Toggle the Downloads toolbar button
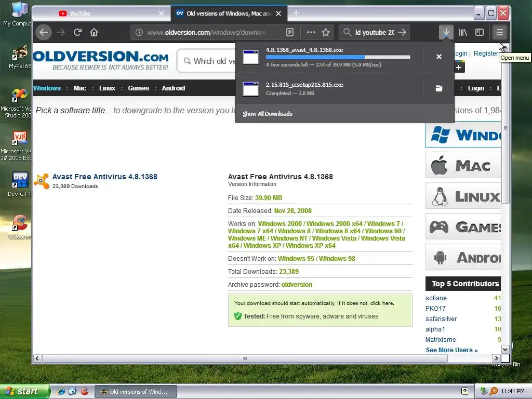532x399 pixels. click(446, 32)
